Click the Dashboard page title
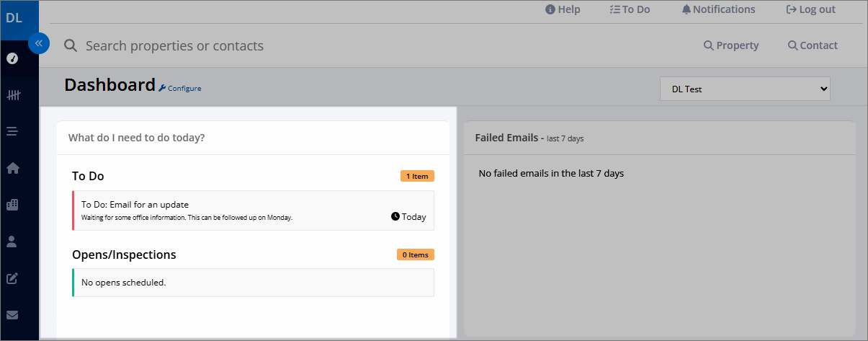 109,85
